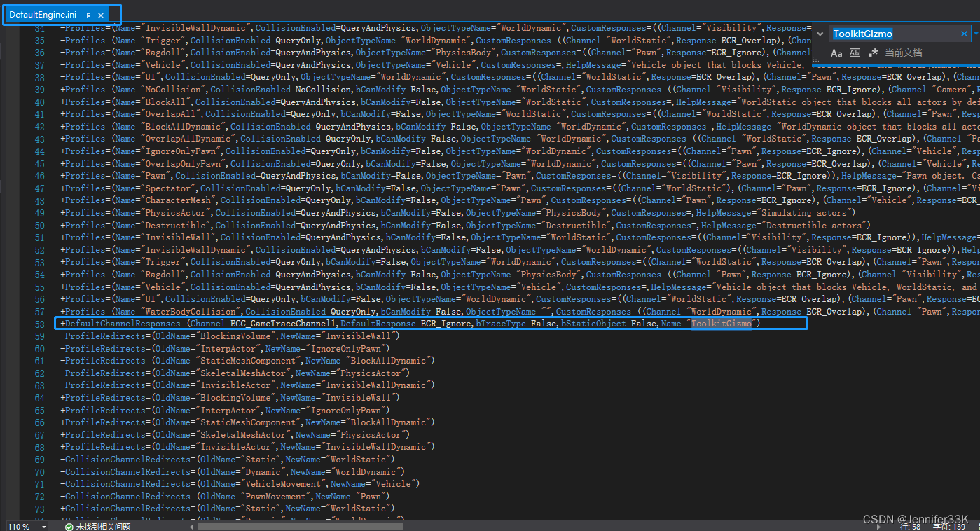
Task: Click the "CharacterMesh" profile name text
Action: pyautogui.click(x=177, y=200)
